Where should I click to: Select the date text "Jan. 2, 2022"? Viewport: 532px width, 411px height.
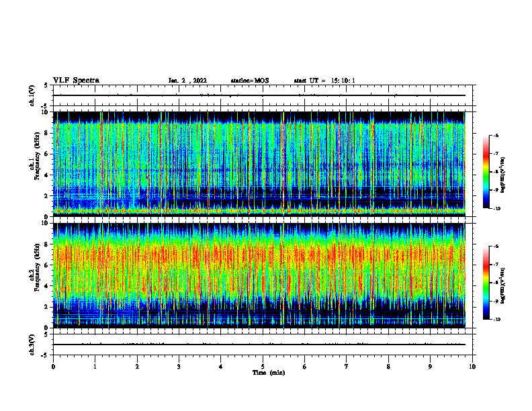(x=187, y=81)
